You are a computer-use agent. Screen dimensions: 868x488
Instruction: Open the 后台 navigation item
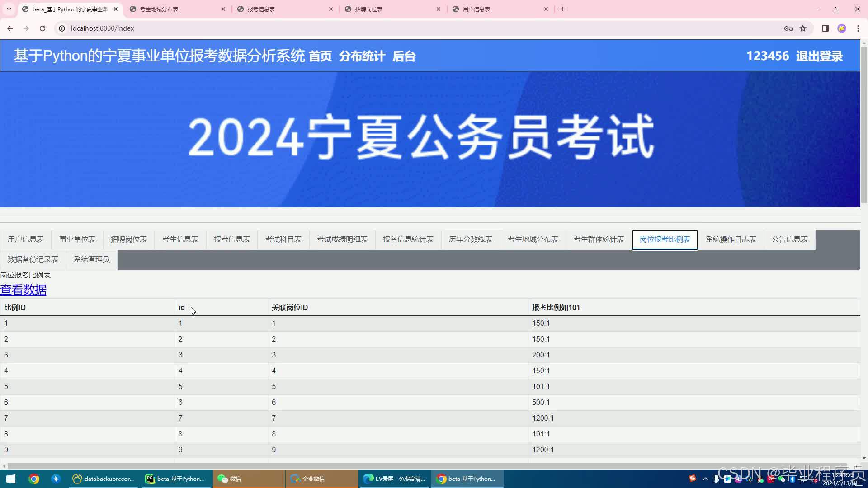tap(404, 56)
